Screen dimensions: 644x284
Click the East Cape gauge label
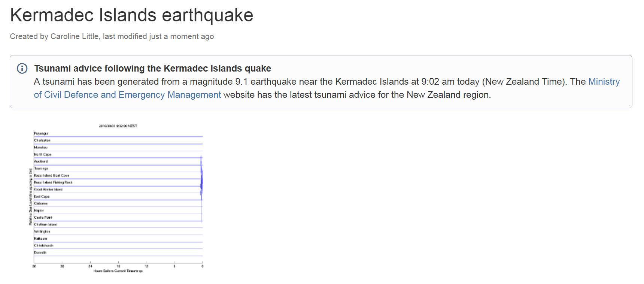pos(42,196)
